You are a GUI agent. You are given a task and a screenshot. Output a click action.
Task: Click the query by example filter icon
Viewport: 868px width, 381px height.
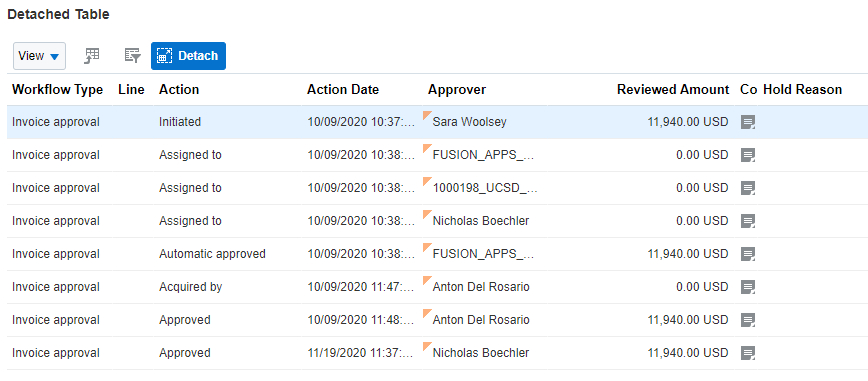click(x=133, y=55)
